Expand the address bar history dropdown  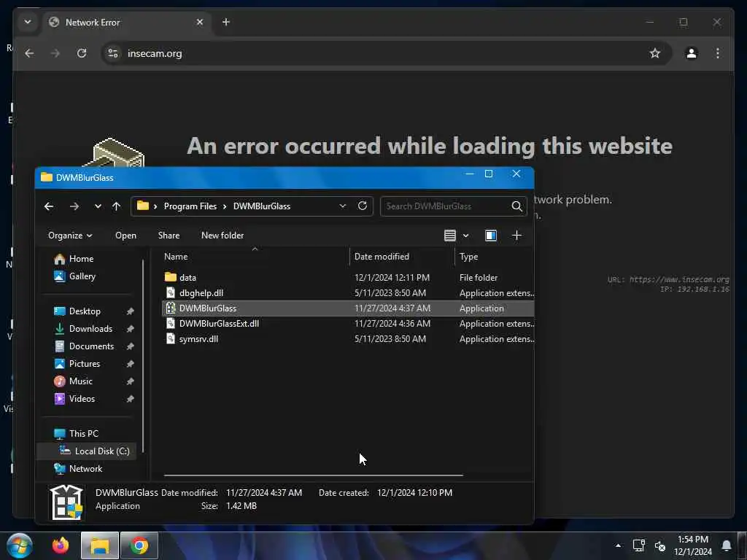click(343, 206)
